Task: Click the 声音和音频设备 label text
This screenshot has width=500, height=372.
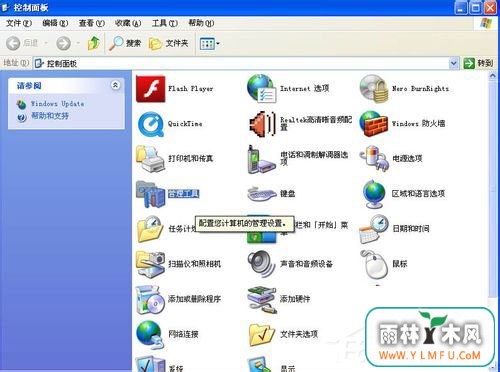Action: 306,264
